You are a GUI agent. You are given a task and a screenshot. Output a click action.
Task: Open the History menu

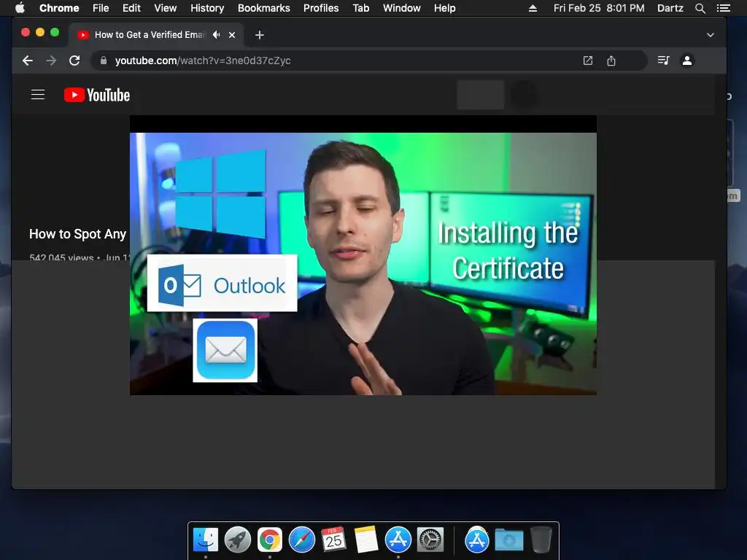207,8
